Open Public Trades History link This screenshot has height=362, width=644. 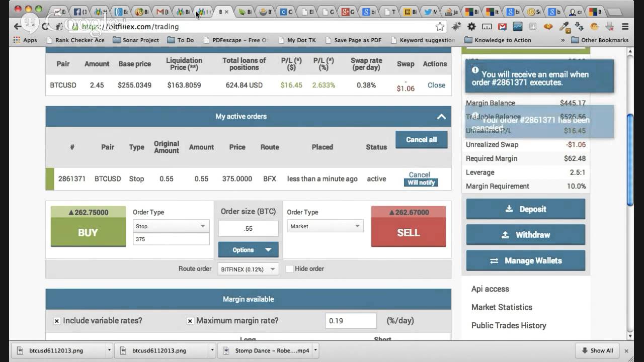point(509,325)
